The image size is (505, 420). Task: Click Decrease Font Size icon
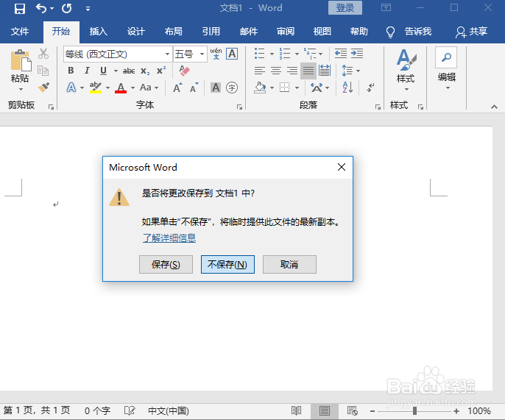pos(194,88)
